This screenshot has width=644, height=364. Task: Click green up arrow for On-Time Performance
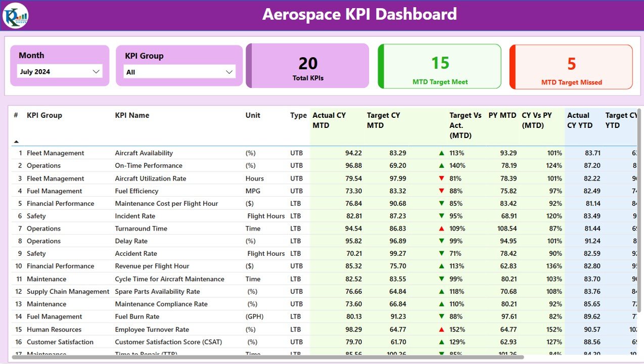[441, 165]
